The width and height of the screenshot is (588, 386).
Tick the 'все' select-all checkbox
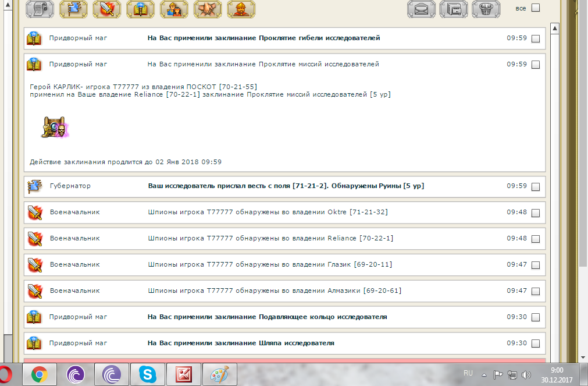[536, 8]
